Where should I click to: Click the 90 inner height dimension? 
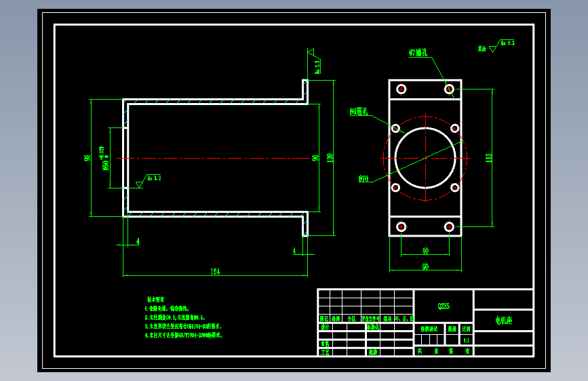[x=315, y=158]
